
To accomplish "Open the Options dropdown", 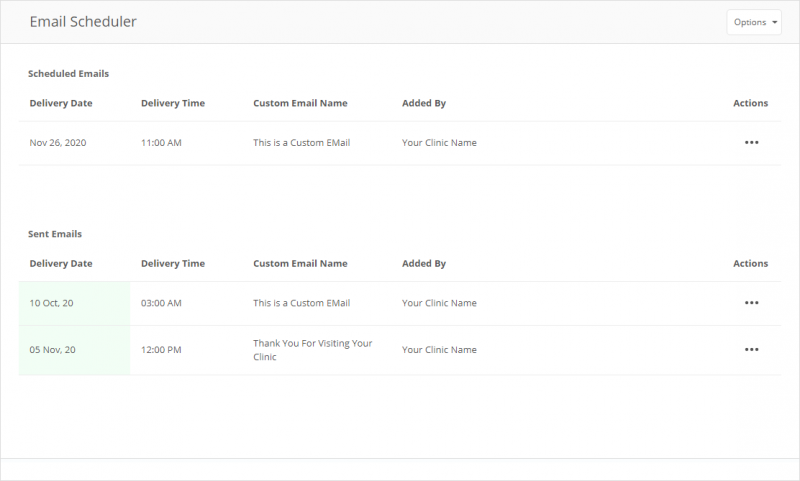I will [754, 22].
